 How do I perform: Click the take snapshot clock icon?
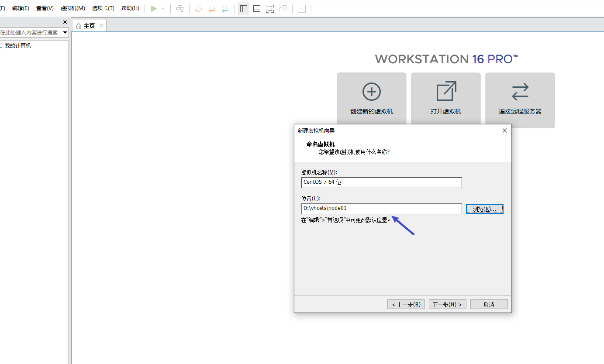[x=198, y=9]
